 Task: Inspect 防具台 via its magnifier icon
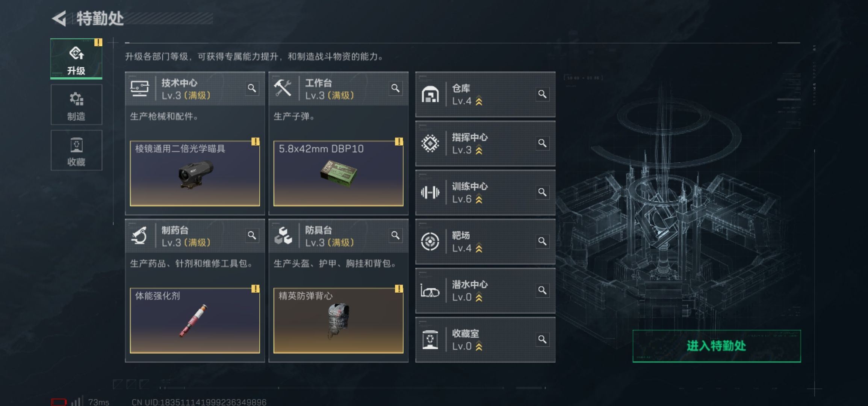pos(395,235)
